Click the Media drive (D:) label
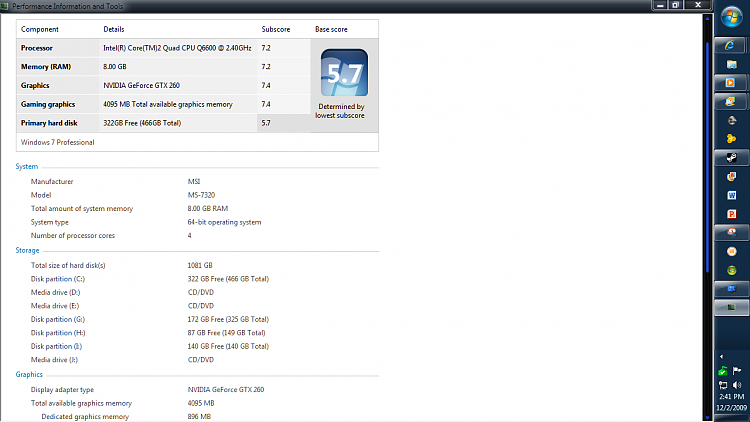 click(55, 292)
